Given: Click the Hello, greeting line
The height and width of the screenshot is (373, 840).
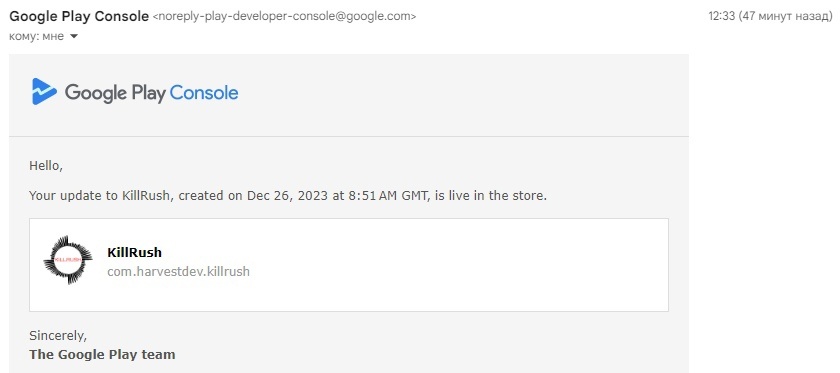Looking at the screenshot, I should tap(46, 166).
